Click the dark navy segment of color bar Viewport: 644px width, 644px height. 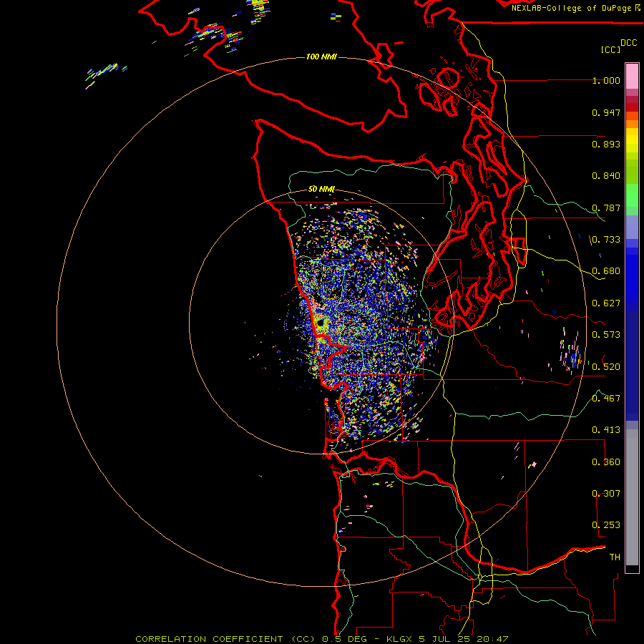pos(632,366)
